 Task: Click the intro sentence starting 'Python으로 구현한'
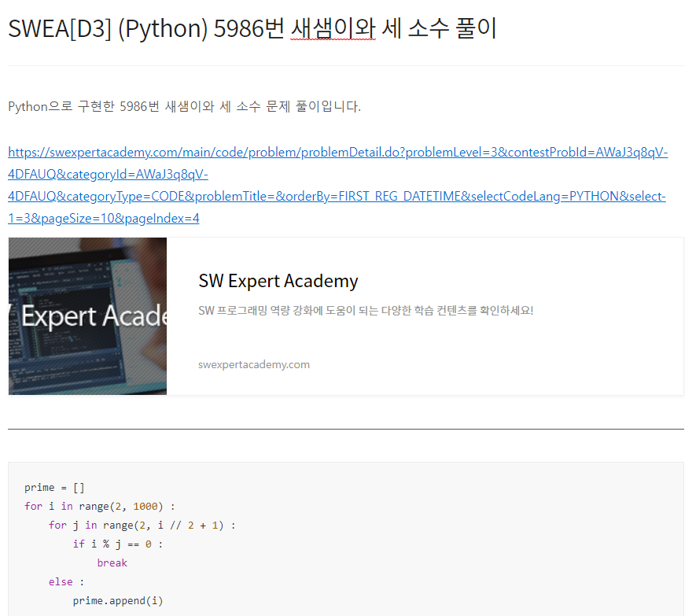tap(184, 106)
